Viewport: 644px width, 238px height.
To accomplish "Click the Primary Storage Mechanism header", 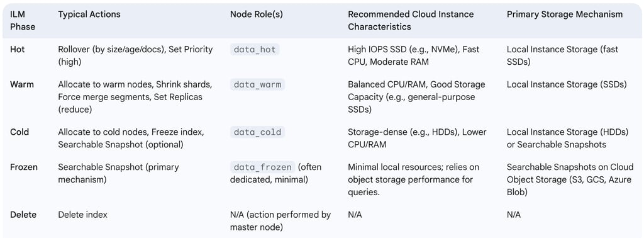I will coord(565,14).
